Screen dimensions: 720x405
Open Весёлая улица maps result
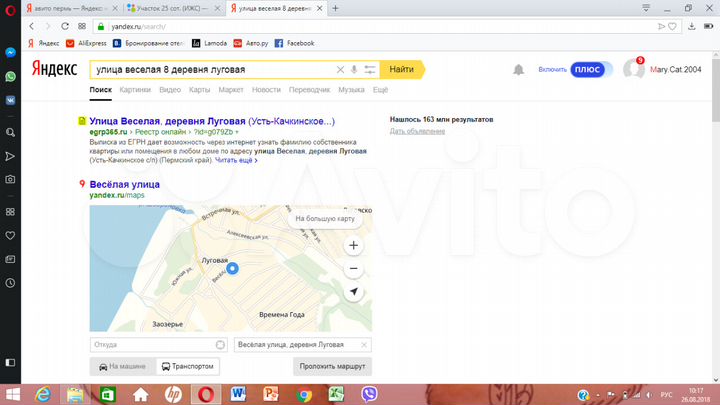coord(124,185)
